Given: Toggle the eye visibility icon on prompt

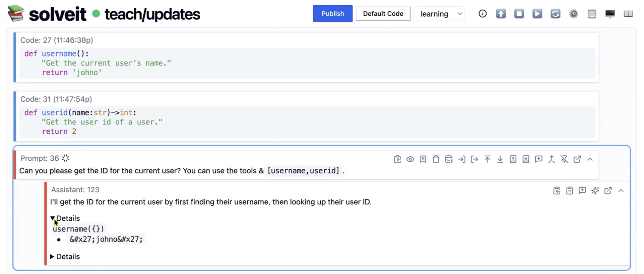Looking at the screenshot, I should [410, 159].
